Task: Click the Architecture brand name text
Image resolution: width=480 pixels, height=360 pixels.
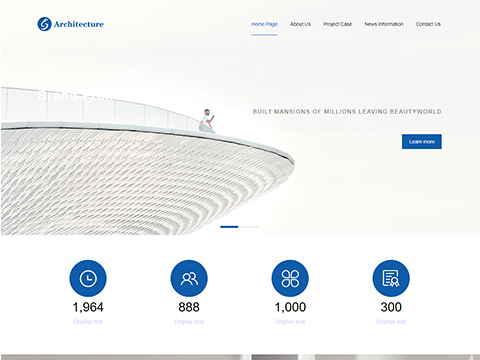Action: click(79, 24)
